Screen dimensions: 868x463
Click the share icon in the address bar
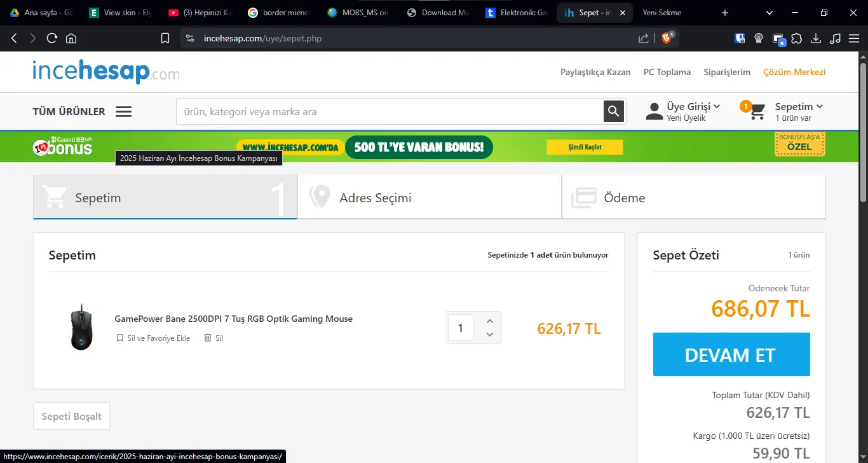tap(644, 38)
